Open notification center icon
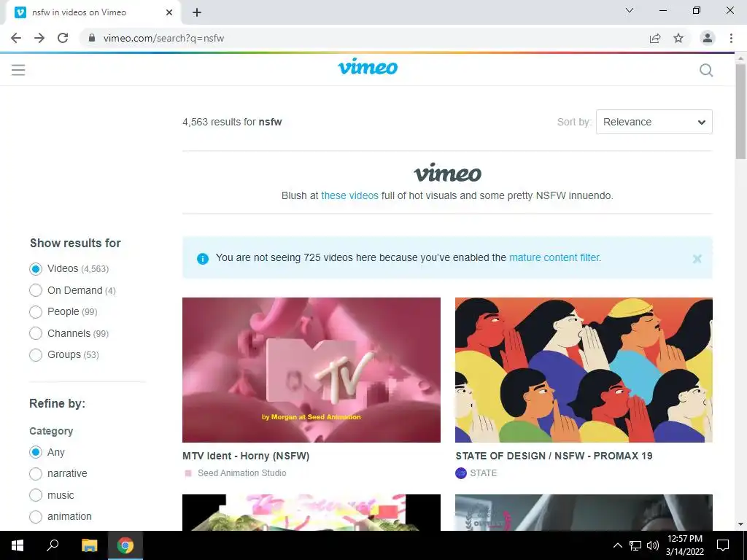Viewport: 747px width, 560px height. tap(723, 545)
